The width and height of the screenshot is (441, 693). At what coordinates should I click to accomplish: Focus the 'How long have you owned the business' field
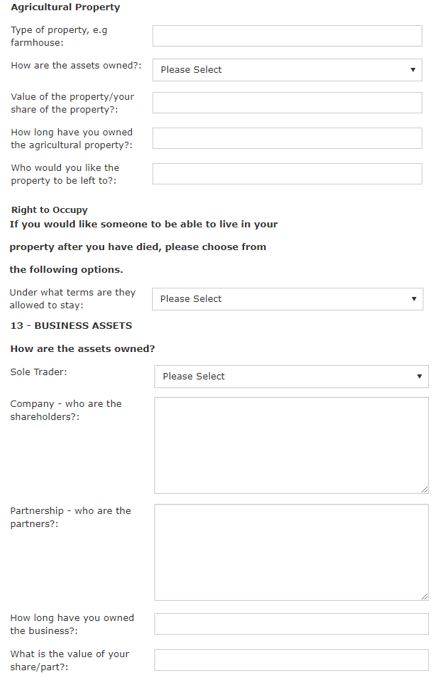click(x=291, y=624)
